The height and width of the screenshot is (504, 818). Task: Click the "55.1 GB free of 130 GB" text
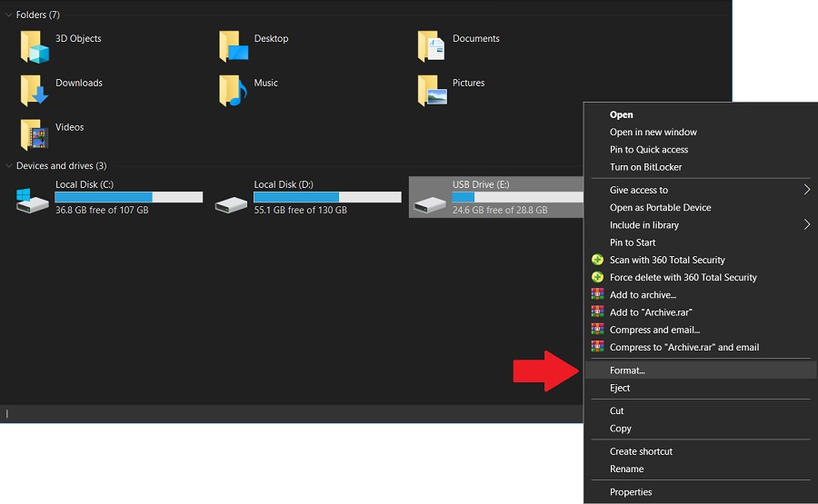coord(301,210)
